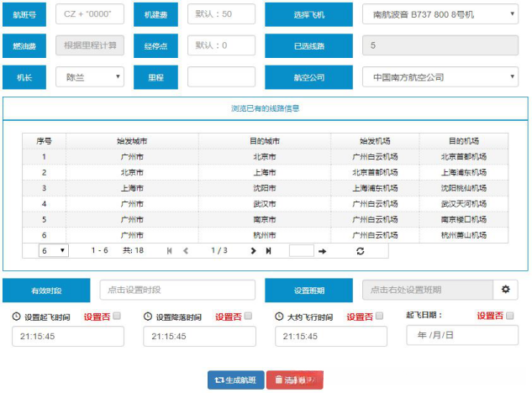This screenshot has width=532, height=393.
Task: Click the 序号 column header
Action: 44,141
